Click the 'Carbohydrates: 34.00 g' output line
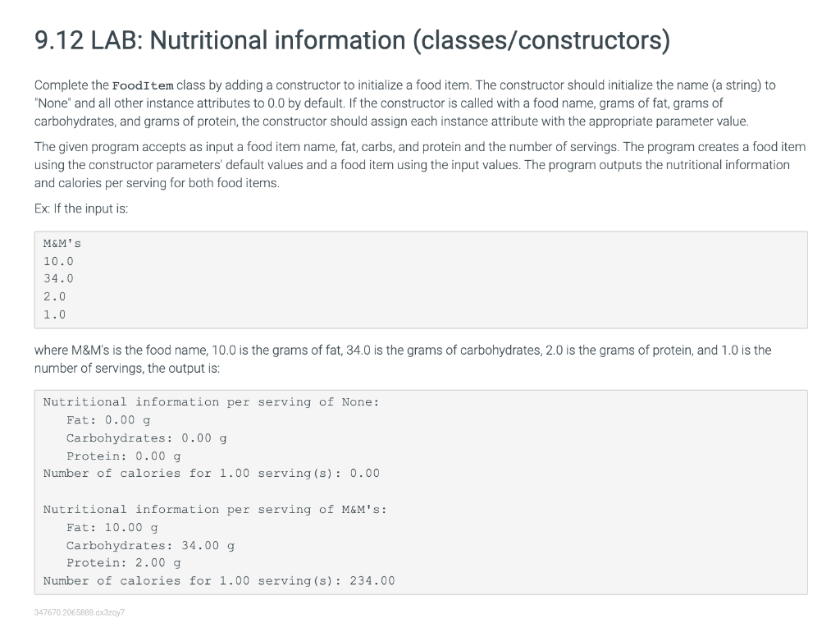 point(150,545)
